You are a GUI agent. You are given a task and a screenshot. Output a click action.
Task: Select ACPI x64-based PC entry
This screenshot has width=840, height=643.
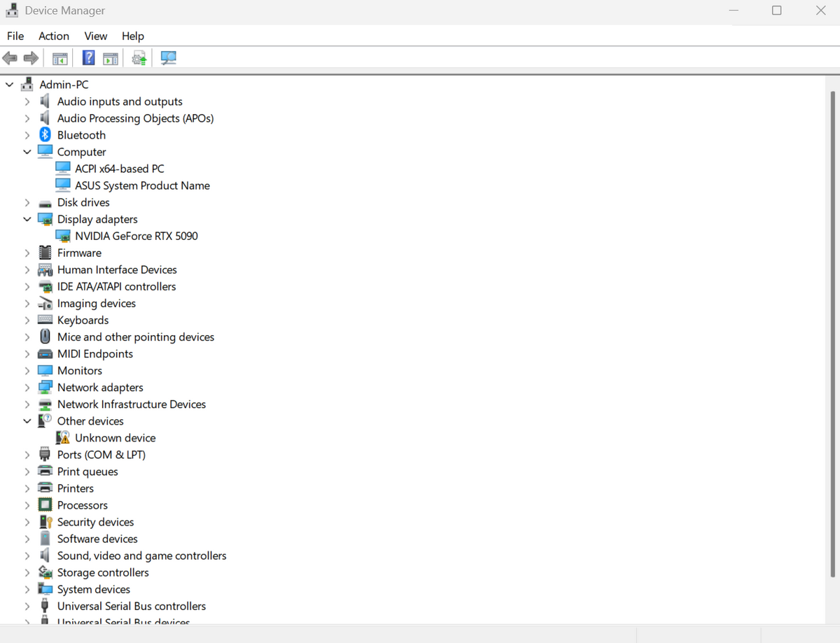coord(120,169)
